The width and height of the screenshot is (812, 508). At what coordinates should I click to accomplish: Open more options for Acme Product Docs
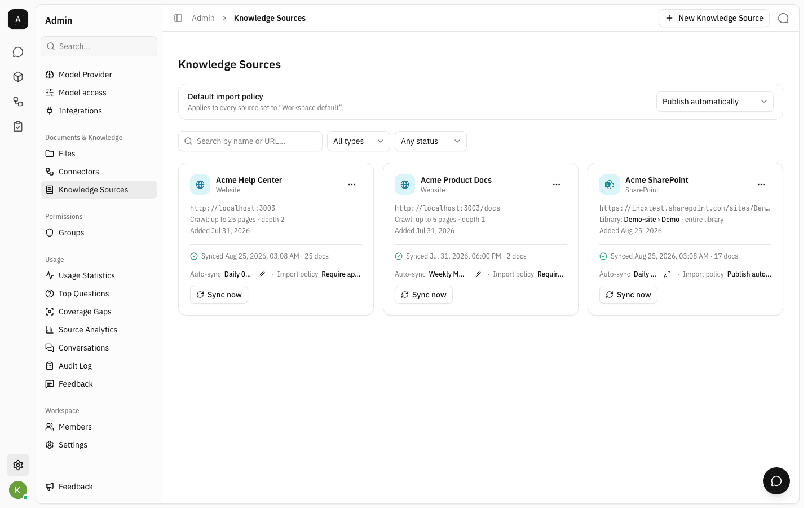click(x=557, y=185)
